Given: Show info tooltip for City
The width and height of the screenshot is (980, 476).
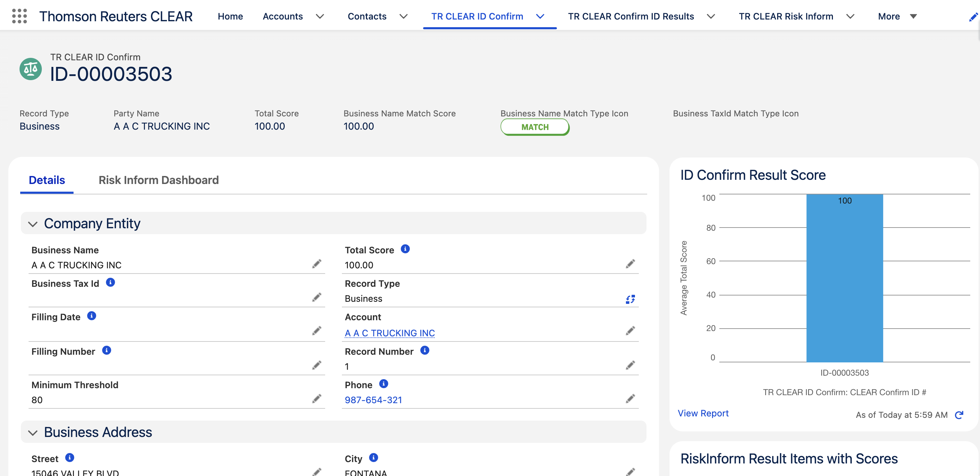Looking at the screenshot, I should coord(374,458).
